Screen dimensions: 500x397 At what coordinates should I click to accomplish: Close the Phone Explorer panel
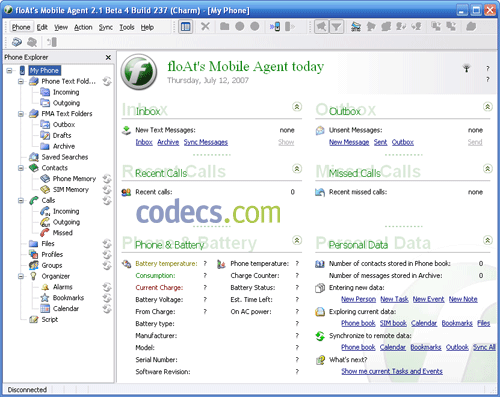click(108, 57)
